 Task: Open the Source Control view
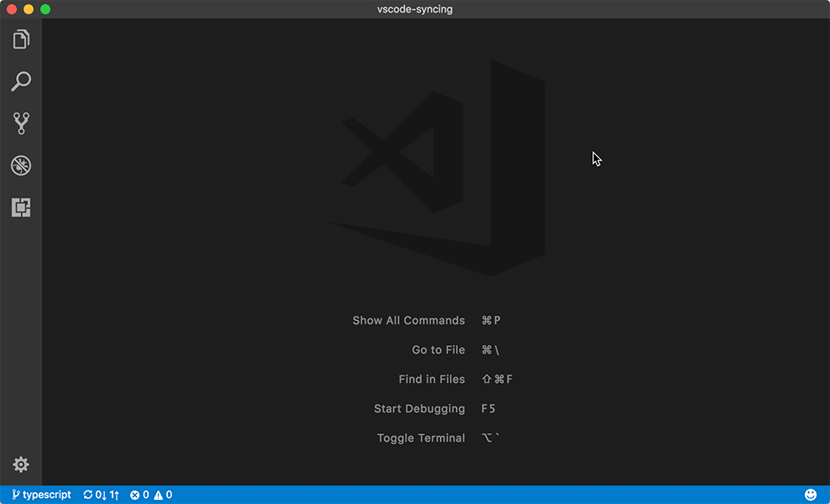[x=21, y=123]
